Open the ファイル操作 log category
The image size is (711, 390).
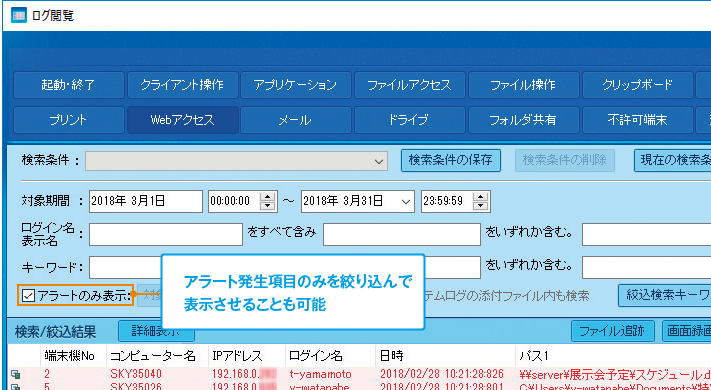[523, 85]
